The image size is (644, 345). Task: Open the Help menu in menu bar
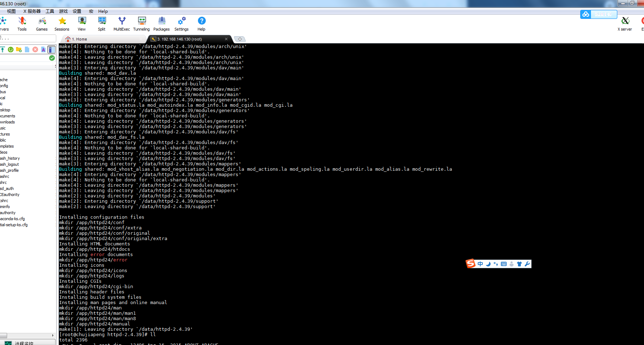pyautogui.click(x=103, y=11)
